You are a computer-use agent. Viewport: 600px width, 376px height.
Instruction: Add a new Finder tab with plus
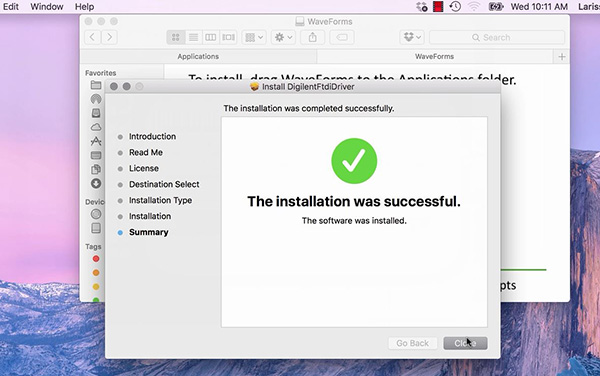pyautogui.click(x=562, y=57)
